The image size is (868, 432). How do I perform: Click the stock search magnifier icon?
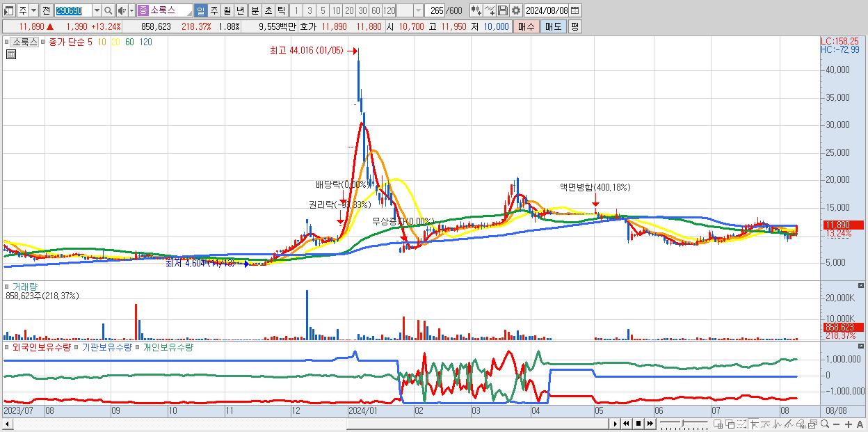108,10
